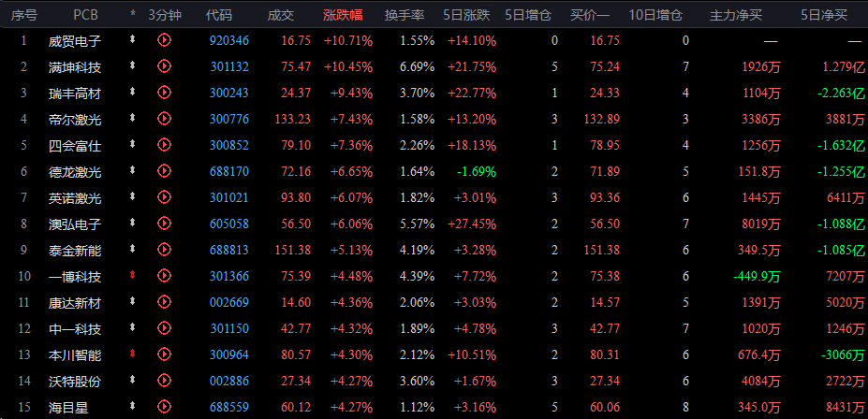
Task: Open 3-minute play icon for 康达新材
Action: pos(165,302)
